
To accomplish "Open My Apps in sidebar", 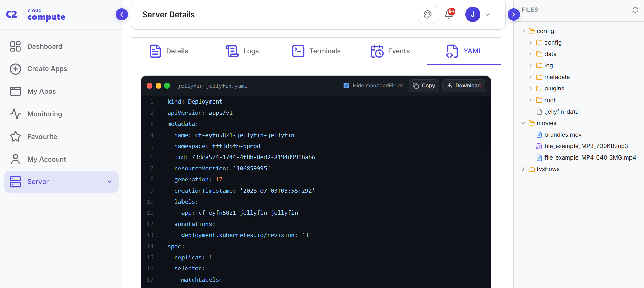I will click(x=61, y=91).
